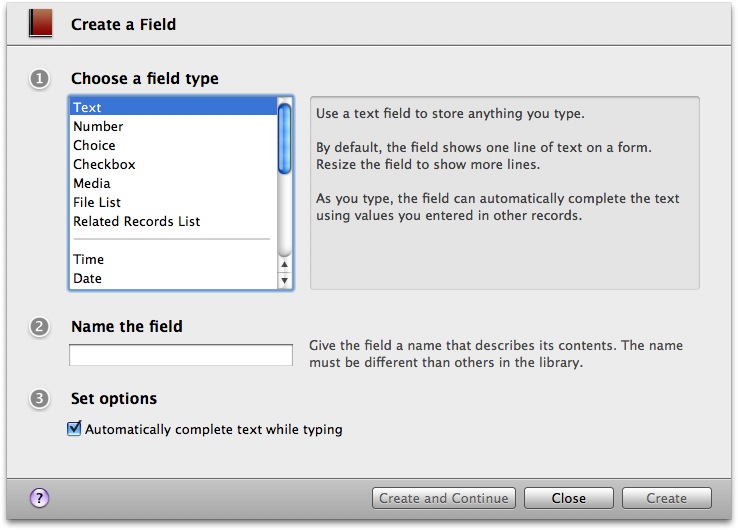
Task: Click the field type list down arrow
Action: click(x=284, y=281)
